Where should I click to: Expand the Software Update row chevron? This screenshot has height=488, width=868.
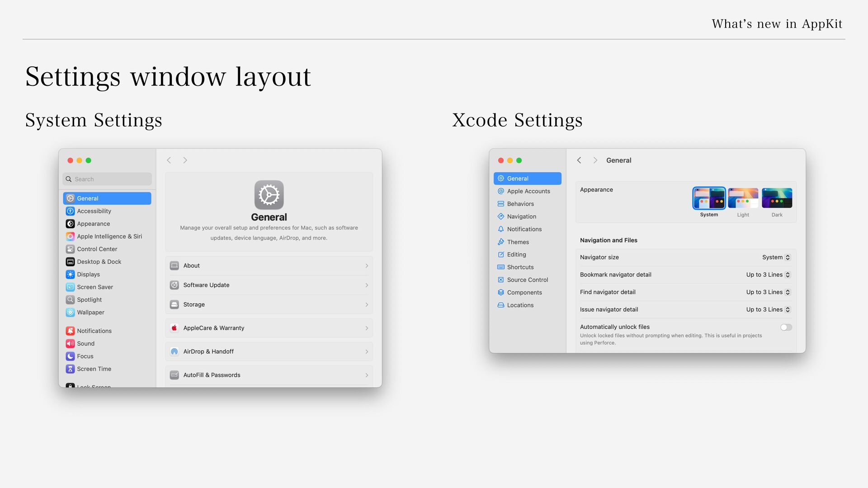[x=367, y=285]
